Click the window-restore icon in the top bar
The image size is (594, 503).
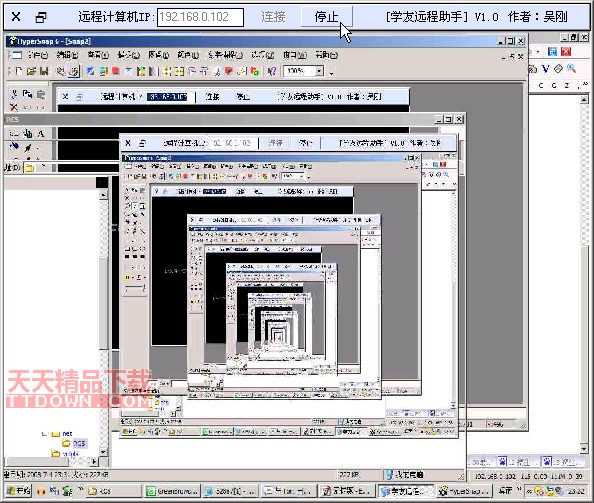41,17
